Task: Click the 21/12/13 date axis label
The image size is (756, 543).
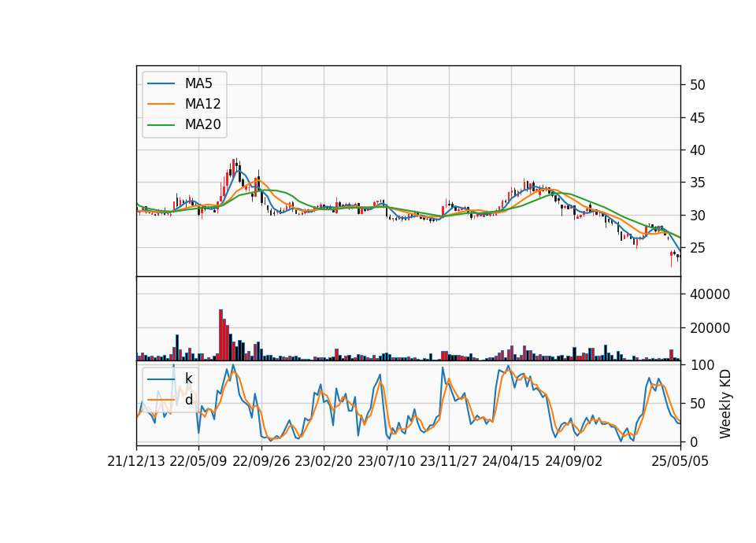Action: 136,462
